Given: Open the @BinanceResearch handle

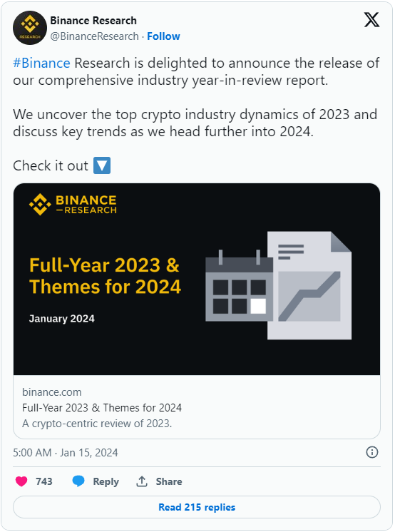Looking at the screenshot, I should point(94,36).
